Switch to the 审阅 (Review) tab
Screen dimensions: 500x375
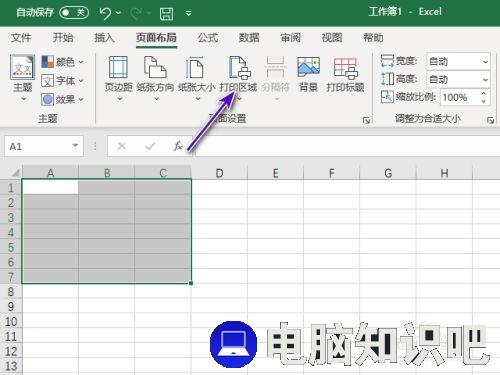pyautogui.click(x=290, y=38)
